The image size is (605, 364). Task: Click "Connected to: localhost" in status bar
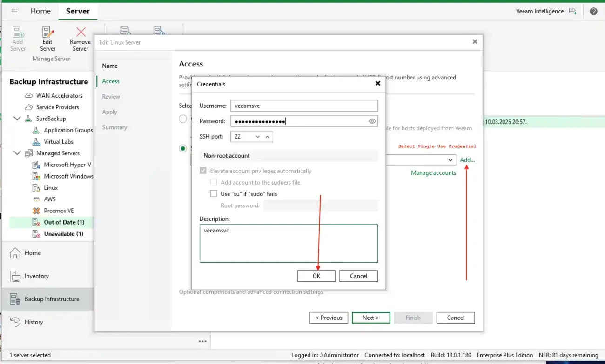pos(395,355)
